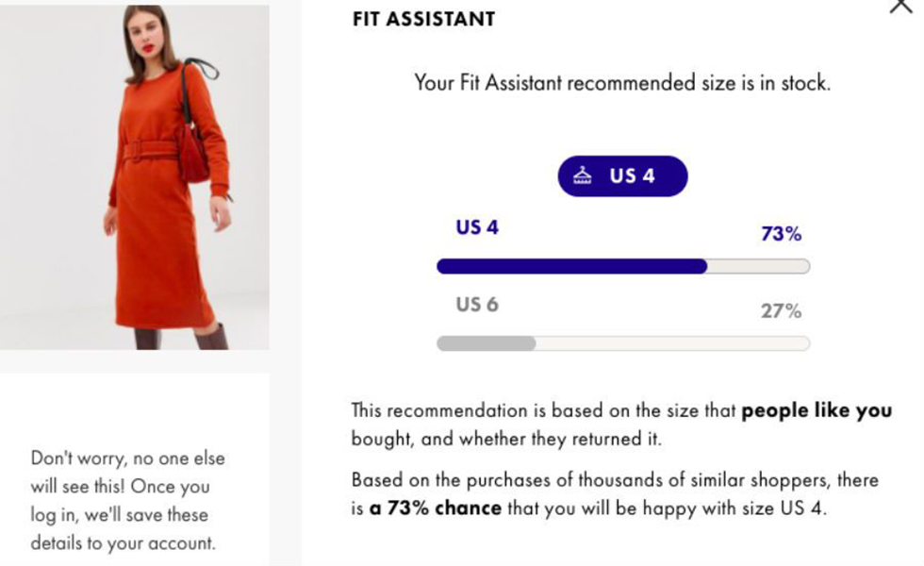This screenshot has height=566, width=924.
Task: Click the 73% percentage value
Action: 781,234
